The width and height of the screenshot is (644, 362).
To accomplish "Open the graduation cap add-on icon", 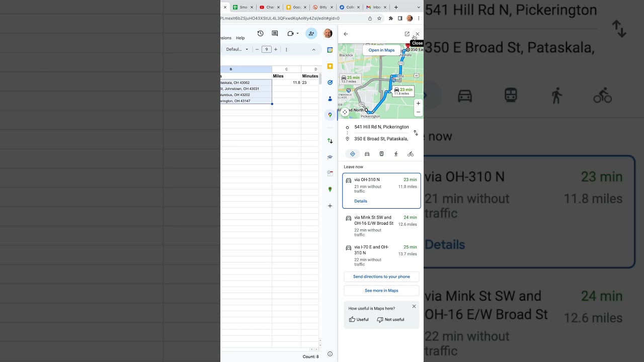I will pyautogui.click(x=330, y=157).
